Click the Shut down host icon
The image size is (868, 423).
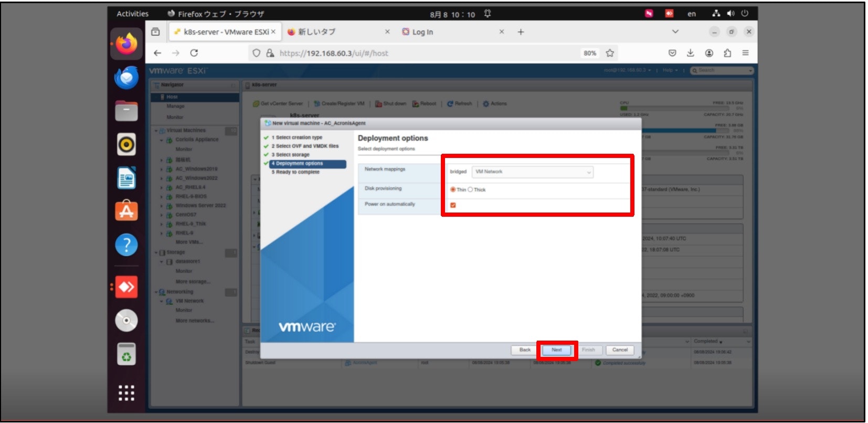378,104
